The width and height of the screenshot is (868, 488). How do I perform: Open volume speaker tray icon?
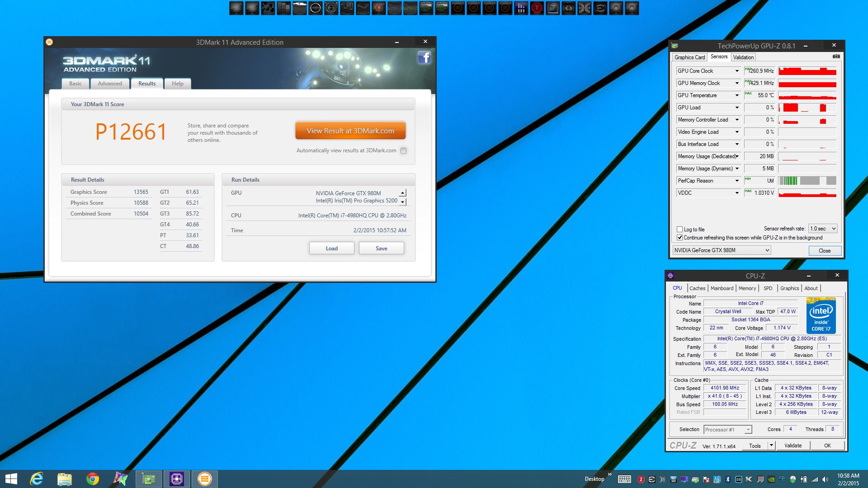pos(825,479)
